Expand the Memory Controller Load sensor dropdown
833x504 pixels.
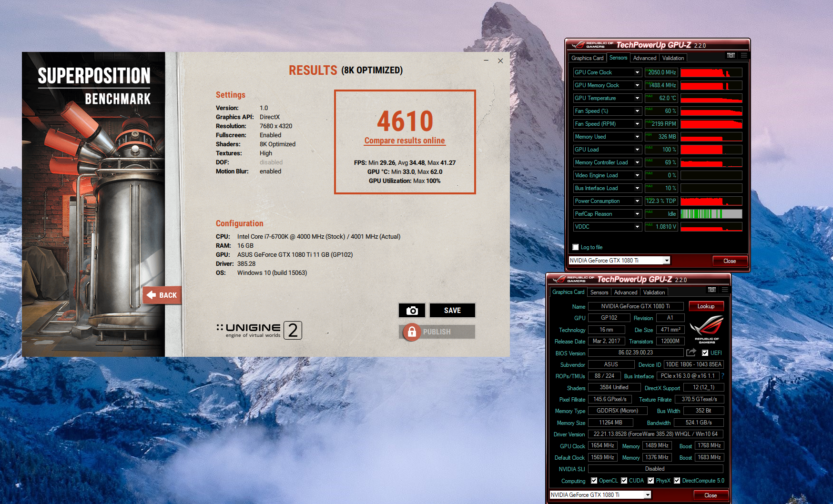[x=637, y=162]
